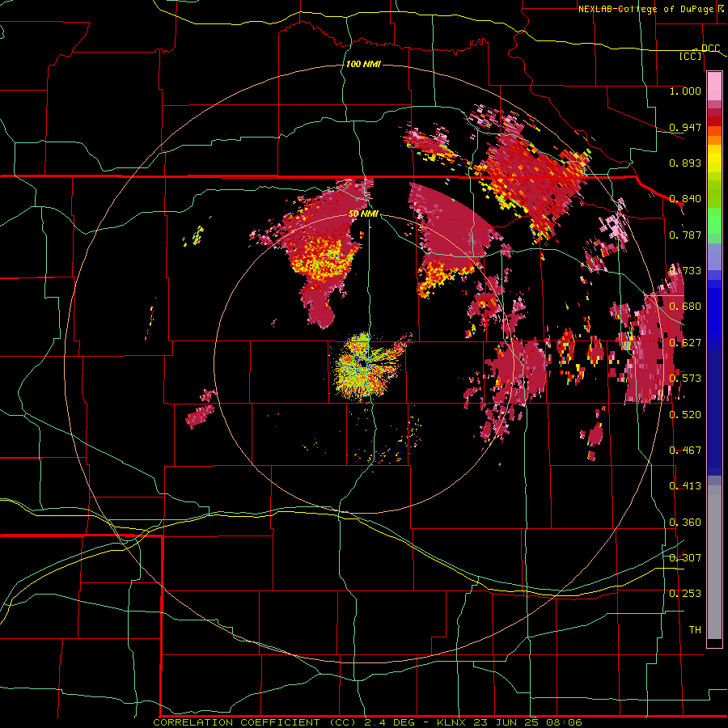Click the "50 NMI" range ring label

(363, 214)
